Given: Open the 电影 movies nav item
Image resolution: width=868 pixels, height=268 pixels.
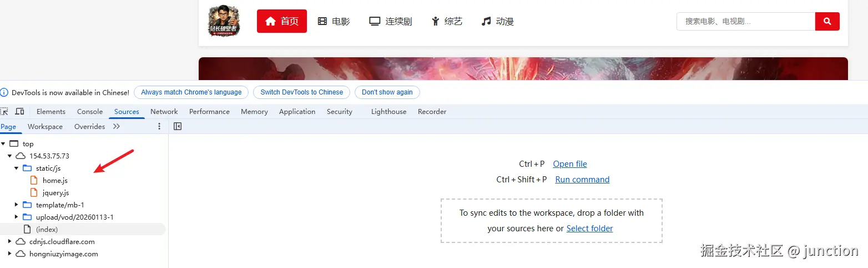Looking at the screenshot, I should point(334,21).
